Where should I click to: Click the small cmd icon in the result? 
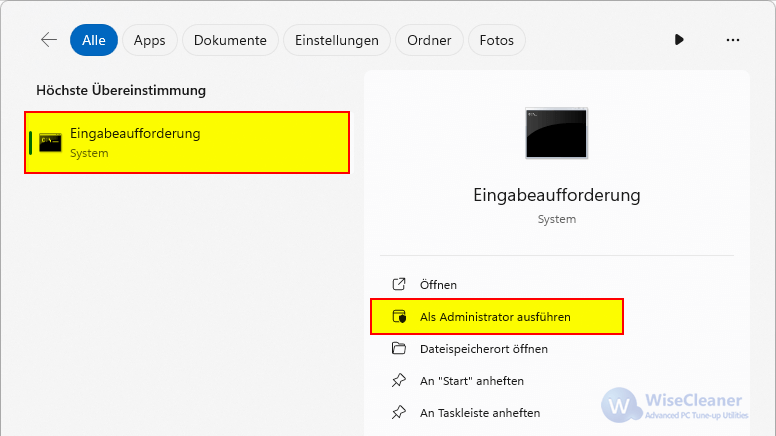(50, 143)
